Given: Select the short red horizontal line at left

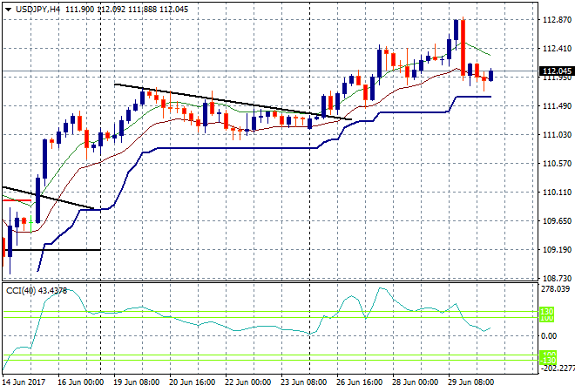Looking at the screenshot, I should (17, 200).
